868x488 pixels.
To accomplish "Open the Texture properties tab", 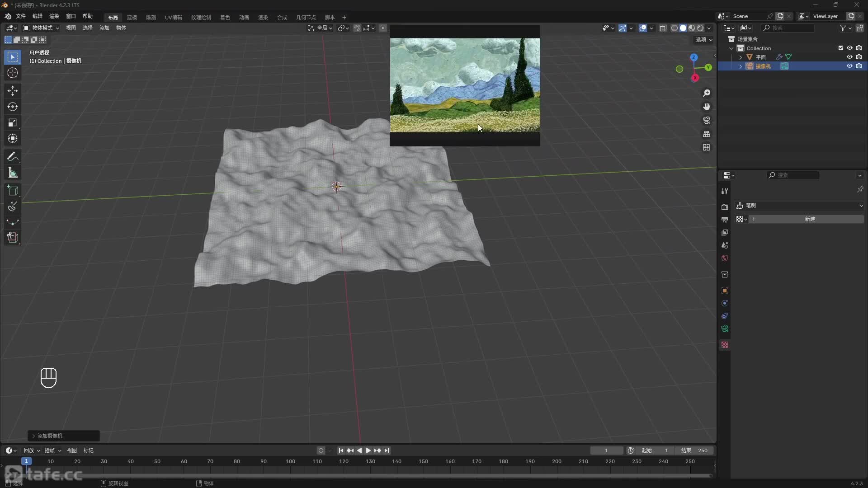I will [725, 345].
